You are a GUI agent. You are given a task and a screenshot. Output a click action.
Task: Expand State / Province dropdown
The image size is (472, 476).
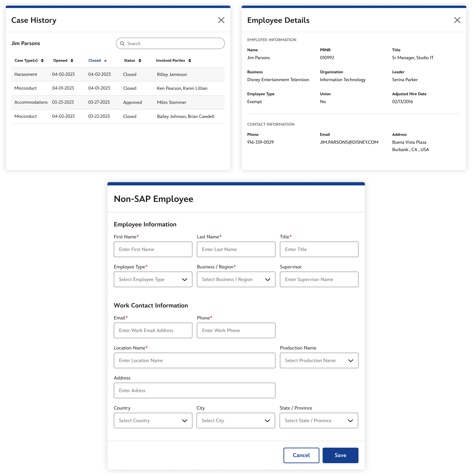click(318, 421)
